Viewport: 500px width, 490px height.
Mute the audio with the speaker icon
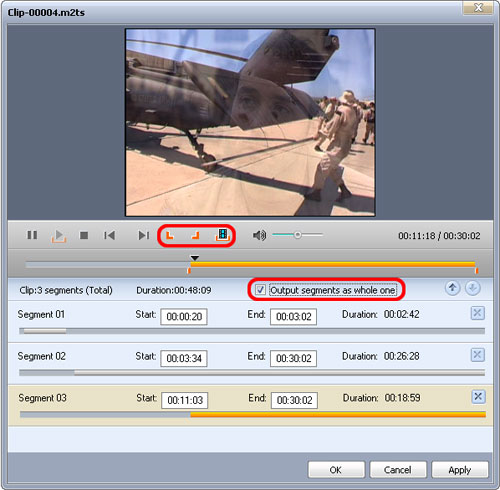point(259,235)
